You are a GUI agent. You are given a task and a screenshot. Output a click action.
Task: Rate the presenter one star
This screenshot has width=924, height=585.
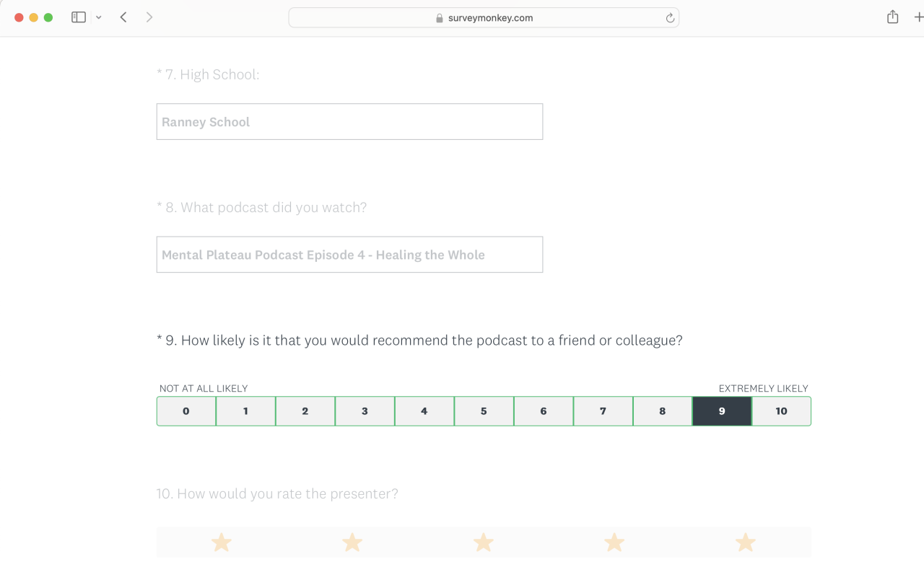(x=222, y=542)
